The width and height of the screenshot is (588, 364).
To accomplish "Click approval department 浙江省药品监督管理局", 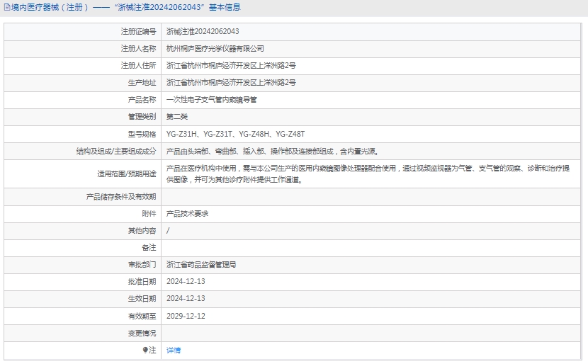I will coord(201,264).
